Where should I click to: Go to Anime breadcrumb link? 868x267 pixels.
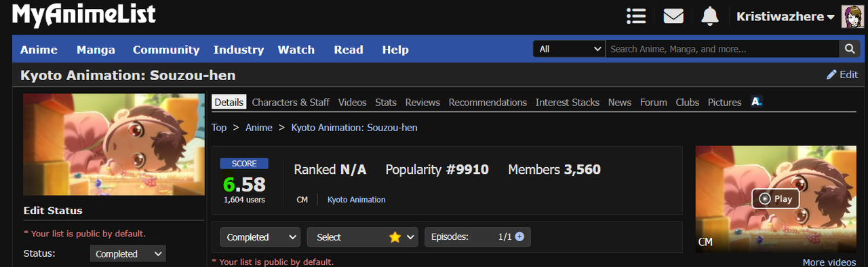(259, 127)
